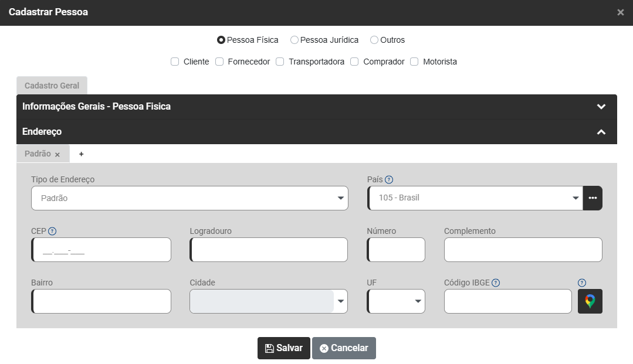Open the UF state dropdown
The width and height of the screenshot is (633, 364).
(396, 301)
